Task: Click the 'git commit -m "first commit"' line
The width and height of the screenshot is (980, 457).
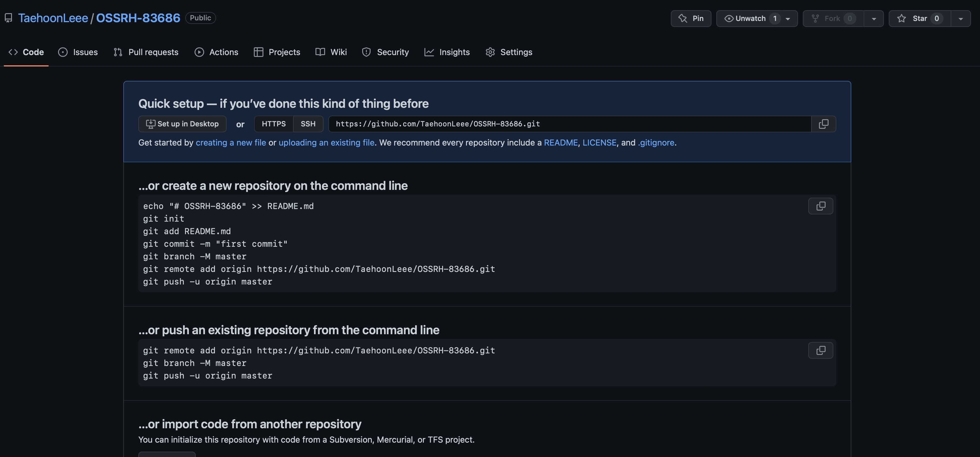Action: tap(215, 244)
